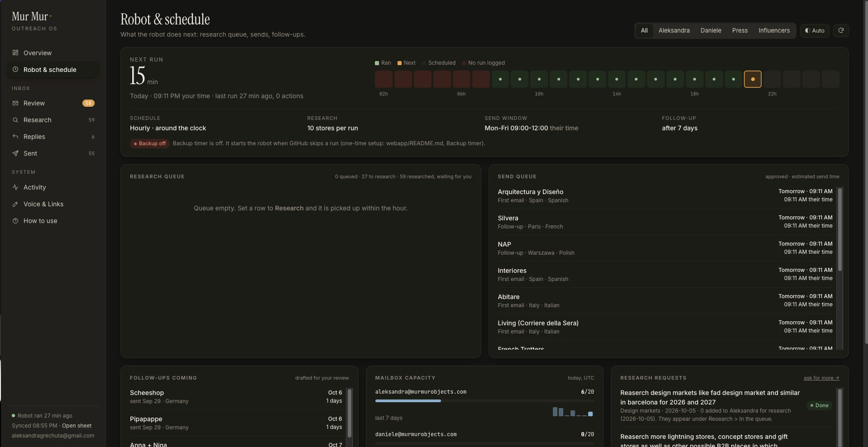Switch to the Influencers filter tab
This screenshot has width=868, height=447.
(x=774, y=30)
